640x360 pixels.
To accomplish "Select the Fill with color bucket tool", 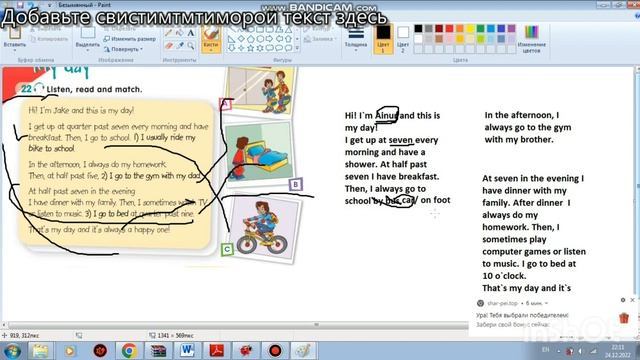I will coord(180,33).
